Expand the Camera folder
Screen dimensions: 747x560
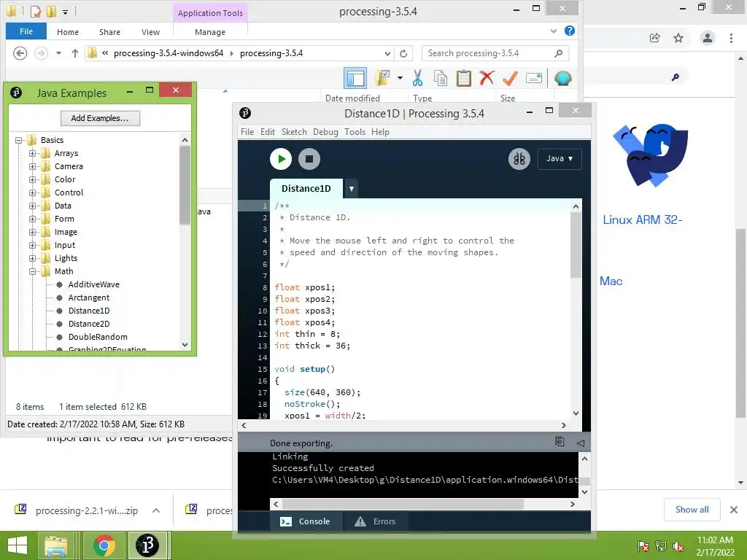tap(32, 166)
